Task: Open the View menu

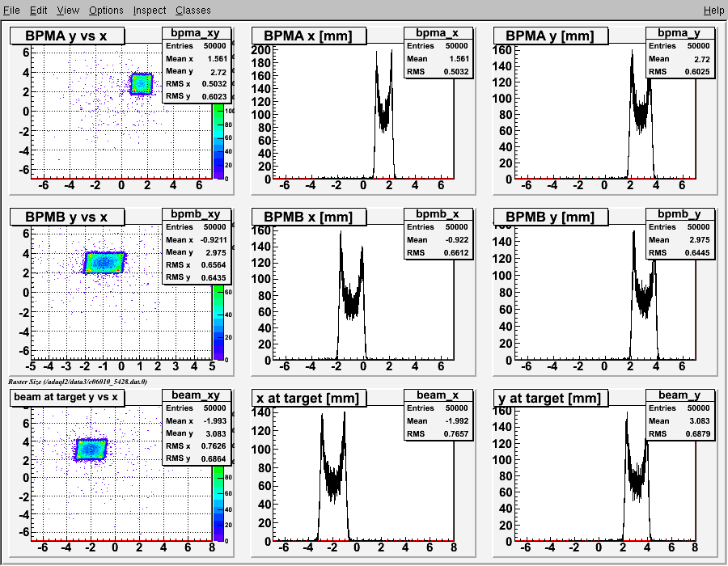Action: 68,11
